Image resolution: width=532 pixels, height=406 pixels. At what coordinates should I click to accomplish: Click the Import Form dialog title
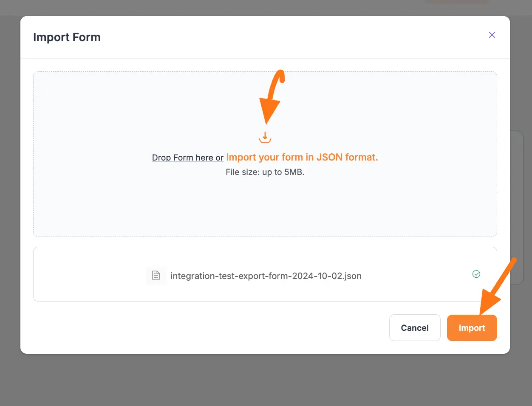[67, 37]
